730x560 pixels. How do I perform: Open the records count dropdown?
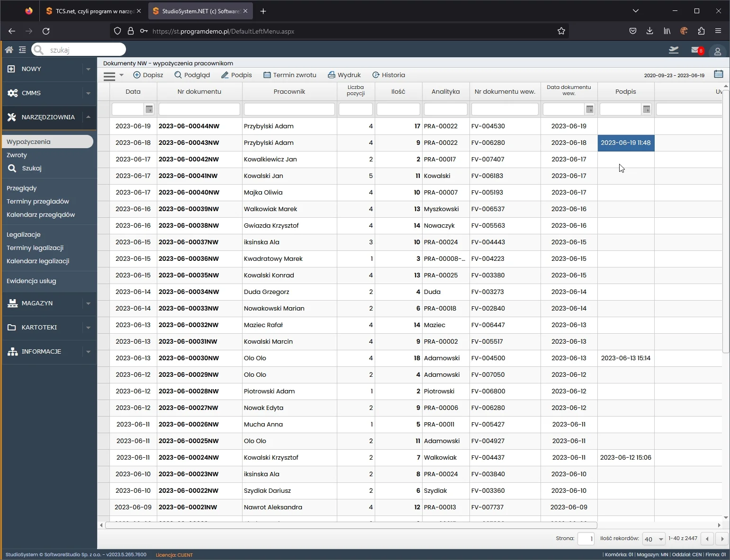point(654,539)
